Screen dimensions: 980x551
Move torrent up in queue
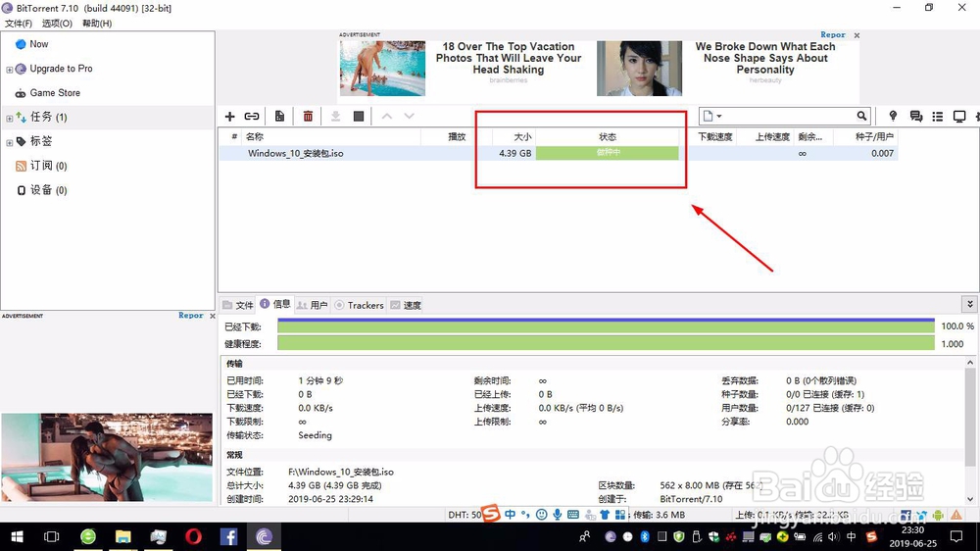click(387, 117)
